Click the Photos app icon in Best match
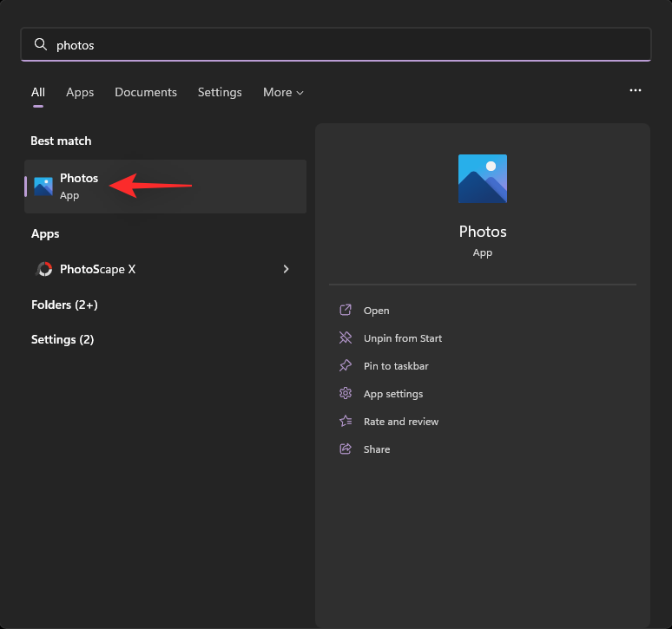Screen dimensions: 672x629 pos(43,187)
